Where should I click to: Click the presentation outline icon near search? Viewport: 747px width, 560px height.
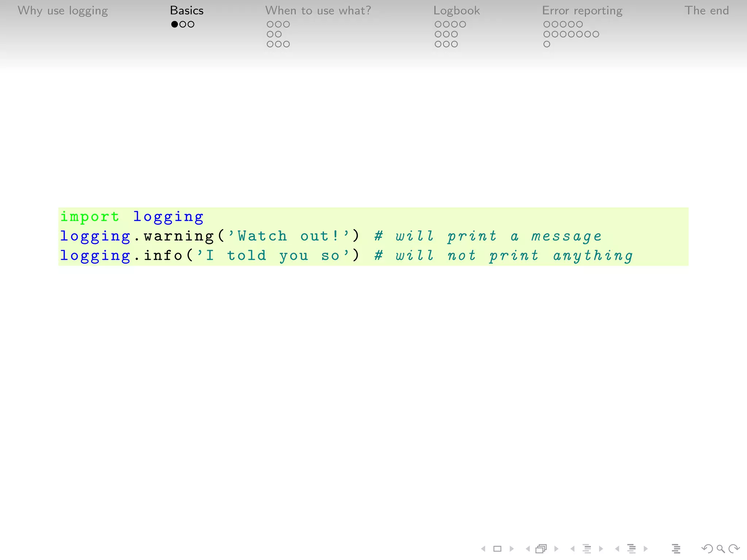click(x=676, y=549)
